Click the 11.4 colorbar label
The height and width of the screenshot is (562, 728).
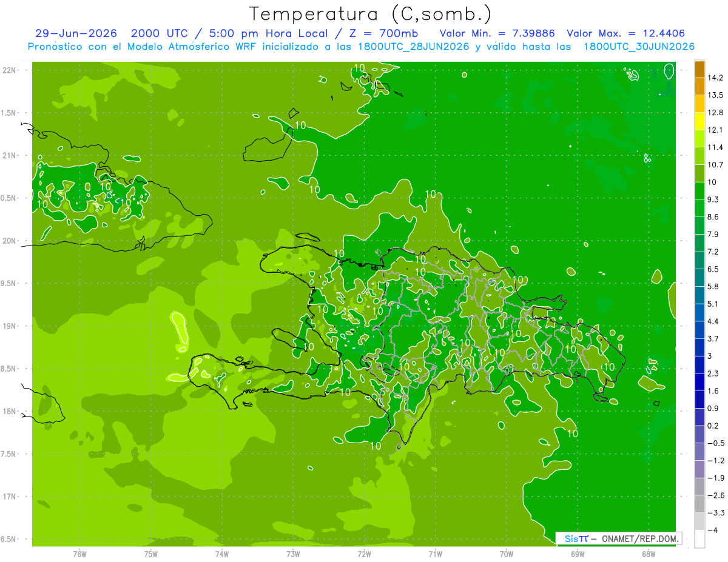pyautogui.click(x=715, y=147)
